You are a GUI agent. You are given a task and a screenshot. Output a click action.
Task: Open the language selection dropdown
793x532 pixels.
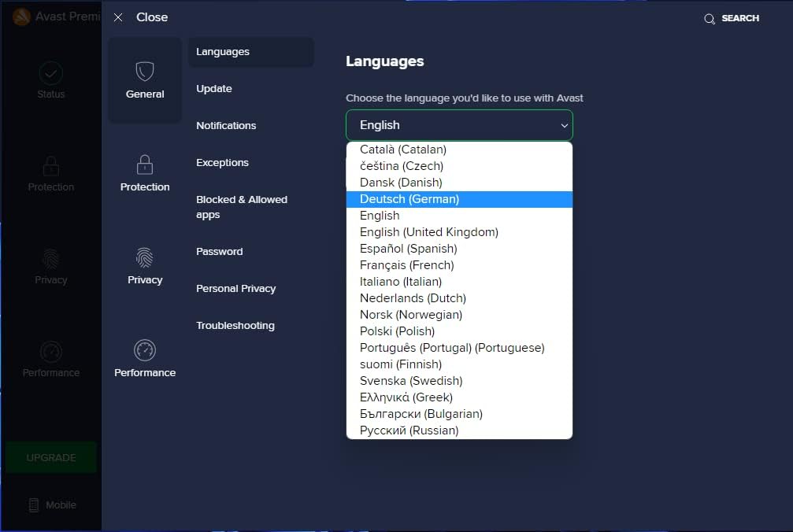[x=459, y=124]
